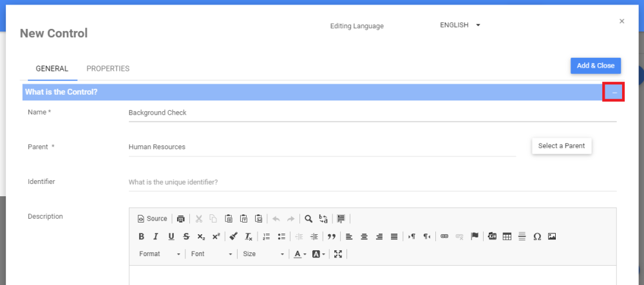644x285 pixels.
Task: Set text direction left to right
Action: click(412, 236)
